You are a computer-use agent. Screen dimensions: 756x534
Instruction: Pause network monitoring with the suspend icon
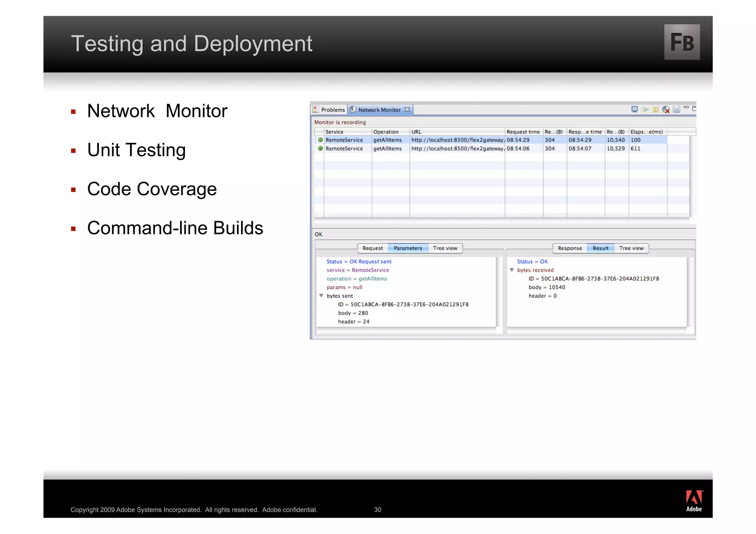[x=656, y=109]
